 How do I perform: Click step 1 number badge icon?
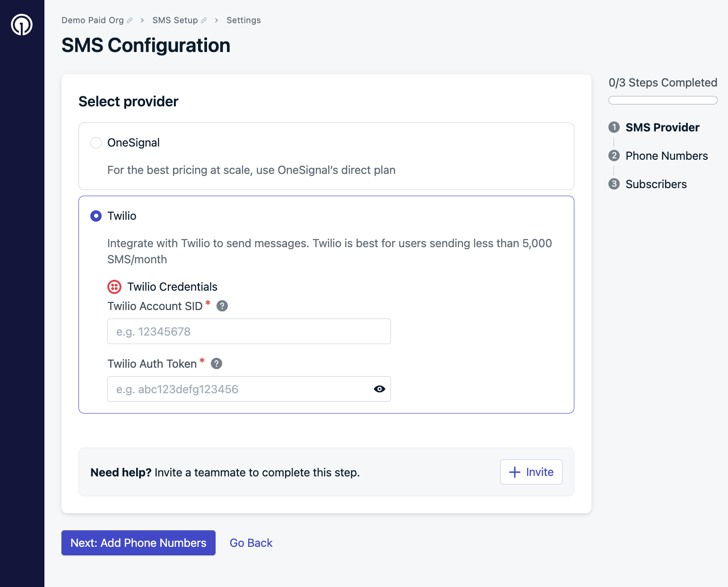[614, 127]
